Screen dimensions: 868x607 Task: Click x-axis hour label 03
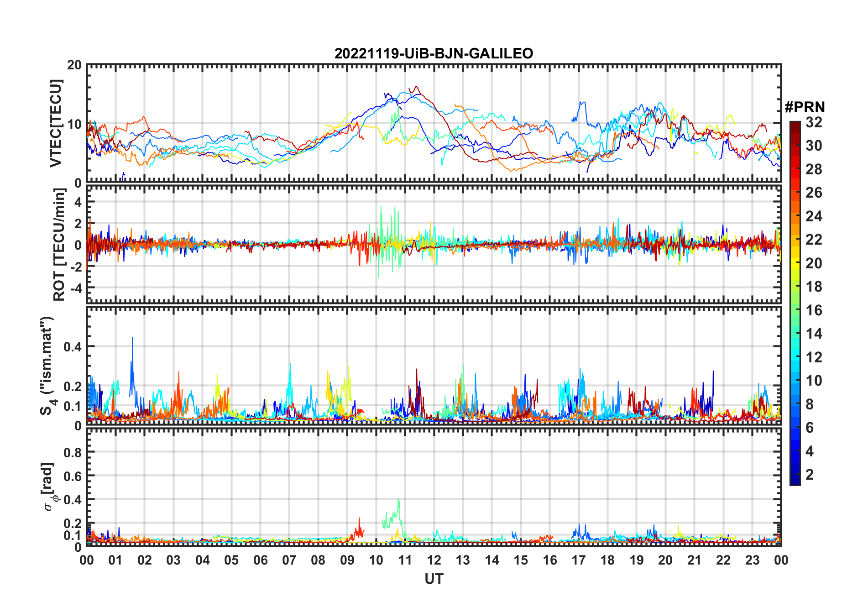(173, 560)
